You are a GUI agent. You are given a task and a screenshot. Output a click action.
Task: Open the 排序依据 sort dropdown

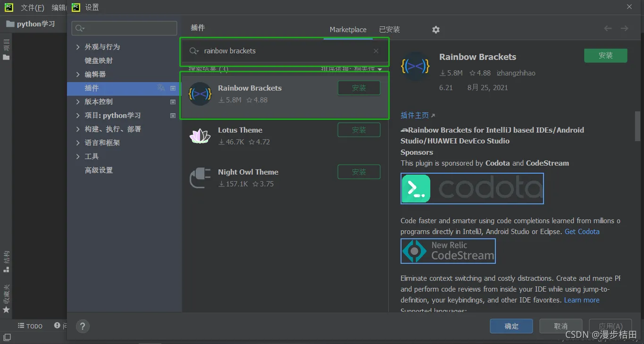pos(351,69)
